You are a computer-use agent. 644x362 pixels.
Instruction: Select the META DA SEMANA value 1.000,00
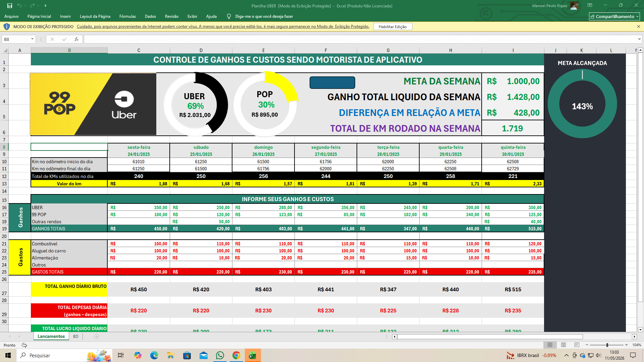pyautogui.click(x=513, y=81)
